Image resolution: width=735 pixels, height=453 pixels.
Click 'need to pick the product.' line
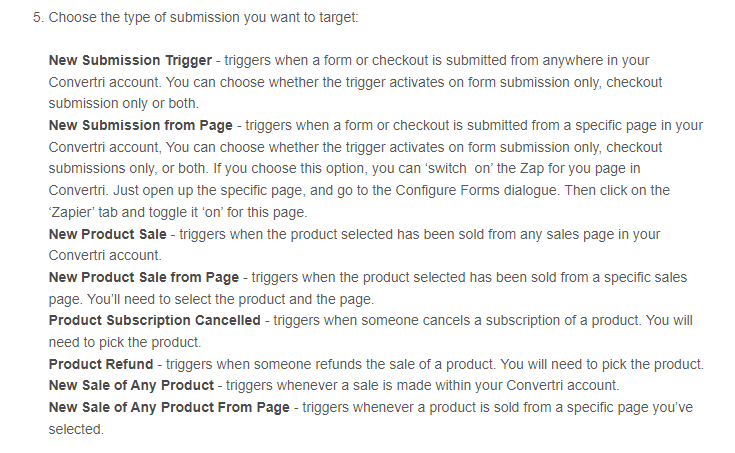125,342
